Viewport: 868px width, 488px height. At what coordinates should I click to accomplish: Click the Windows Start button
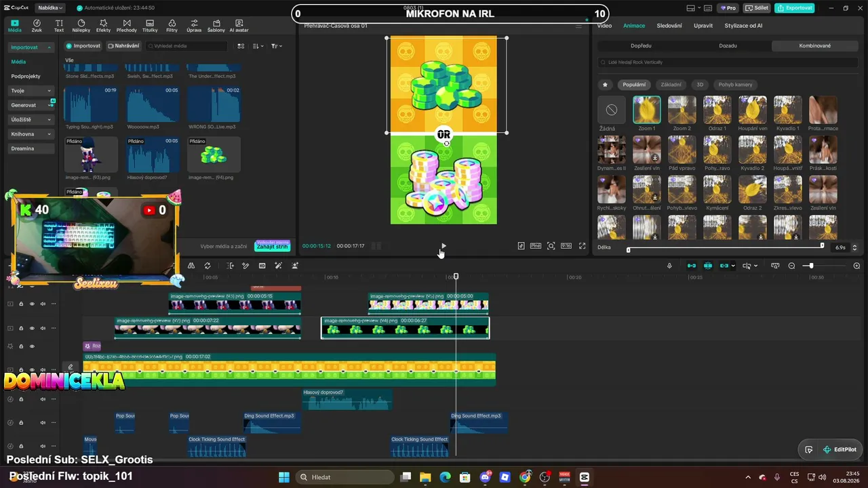click(x=284, y=477)
